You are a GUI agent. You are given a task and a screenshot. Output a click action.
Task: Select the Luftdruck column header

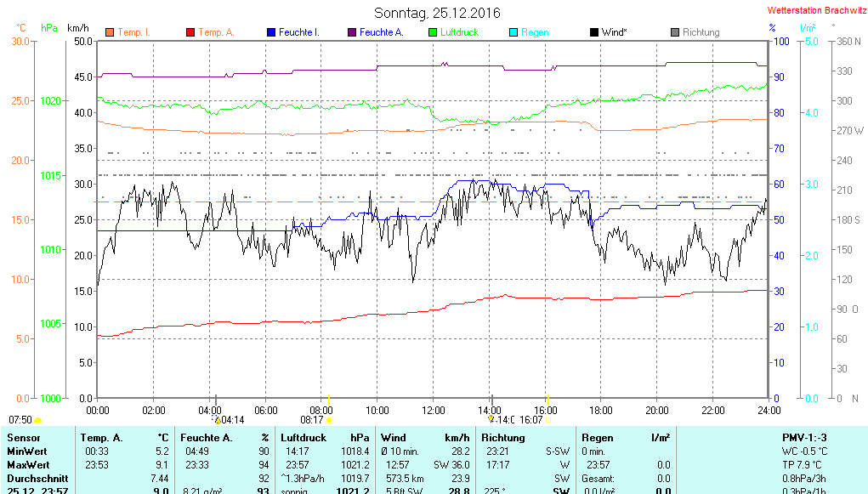pos(304,437)
